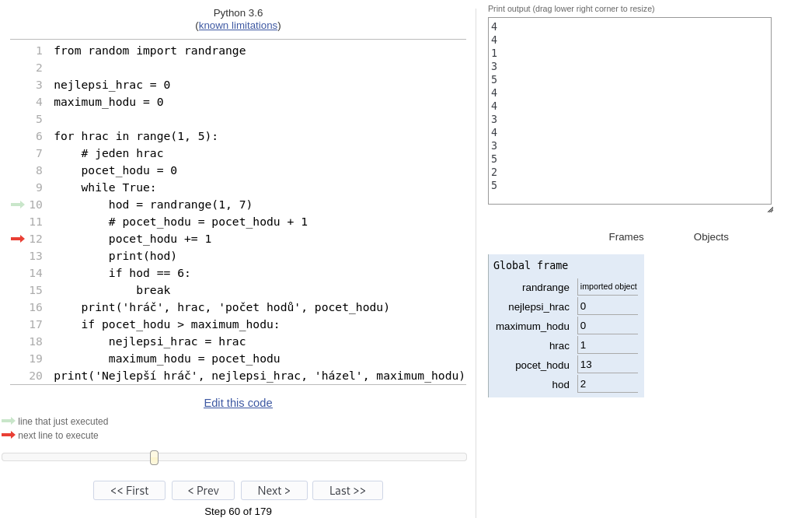Viewport: 812px width, 518px height.
Task: Click the print output resize corner
Action: [x=769, y=208]
